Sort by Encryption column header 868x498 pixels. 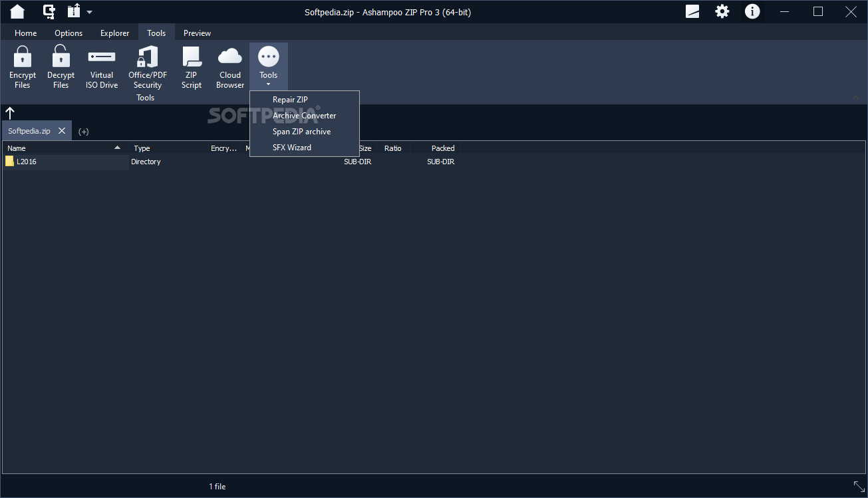tap(224, 148)
